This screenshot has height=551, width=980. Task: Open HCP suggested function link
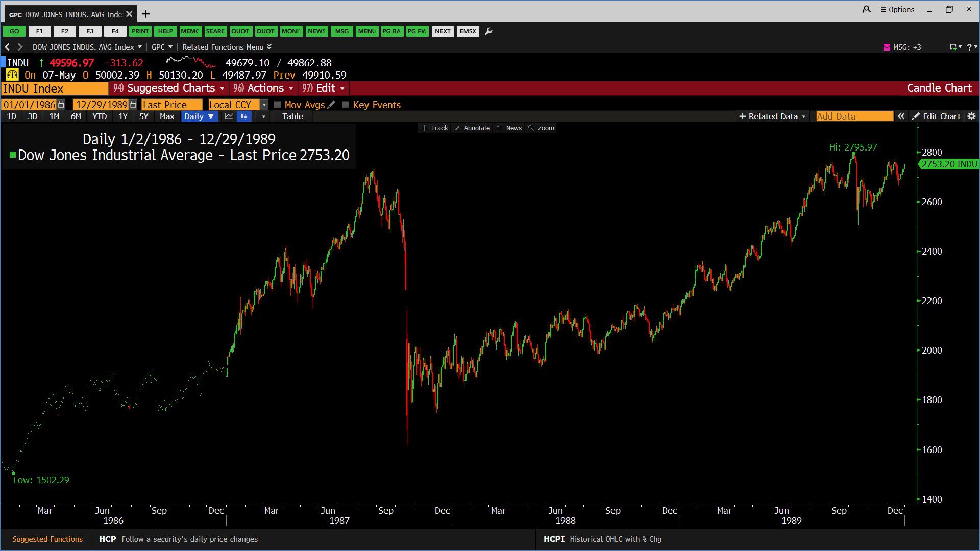pos(179,539)
